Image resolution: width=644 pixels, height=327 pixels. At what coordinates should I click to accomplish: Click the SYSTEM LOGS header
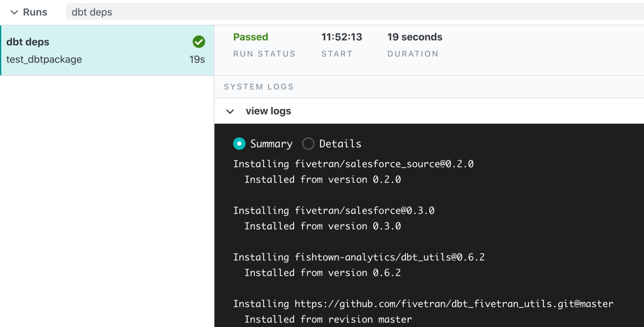[258, 86]
